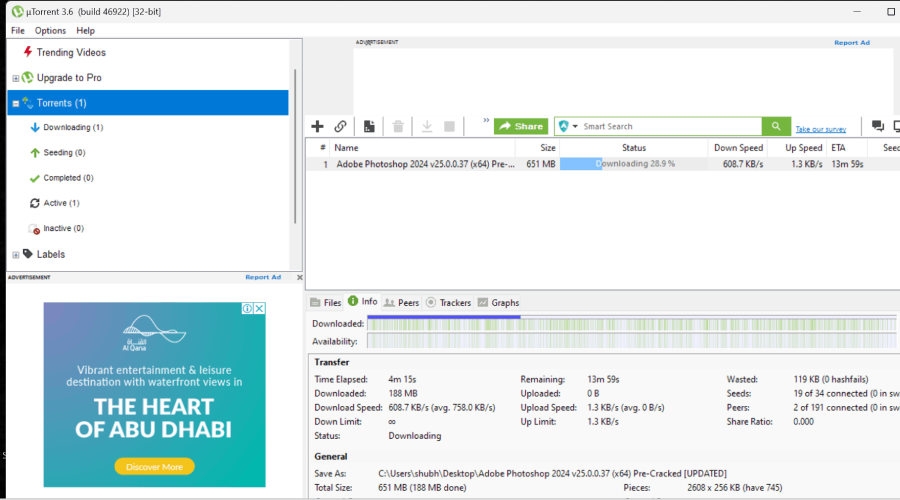Select Labels in the sidebar
Image resolution: width=900 pixels, height=500 pixels.
51,254
